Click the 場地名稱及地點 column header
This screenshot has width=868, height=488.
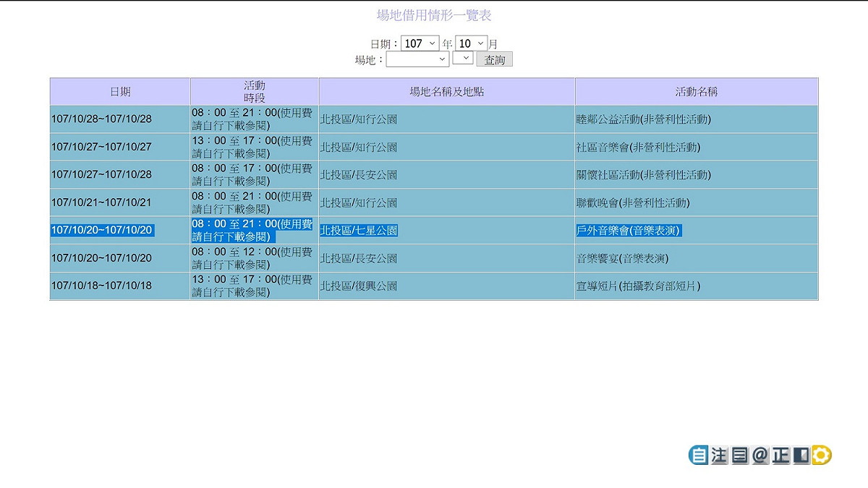[x=447, y=92]
